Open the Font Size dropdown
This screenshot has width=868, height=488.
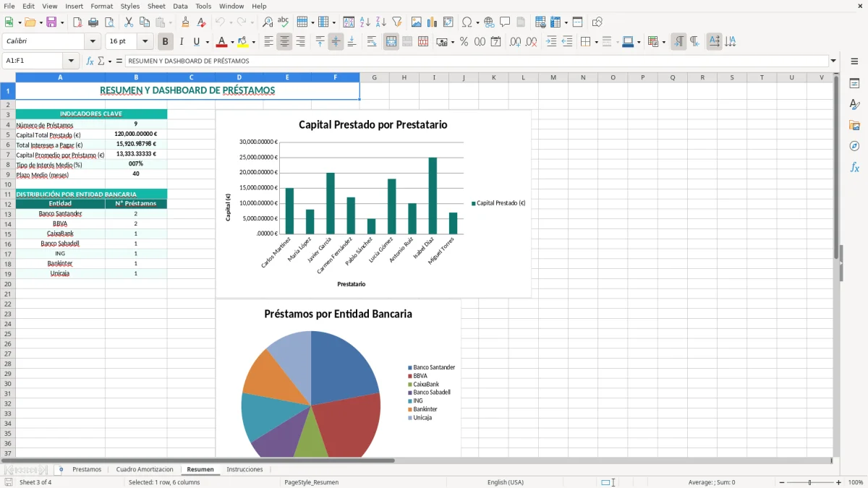pos(145,42)
